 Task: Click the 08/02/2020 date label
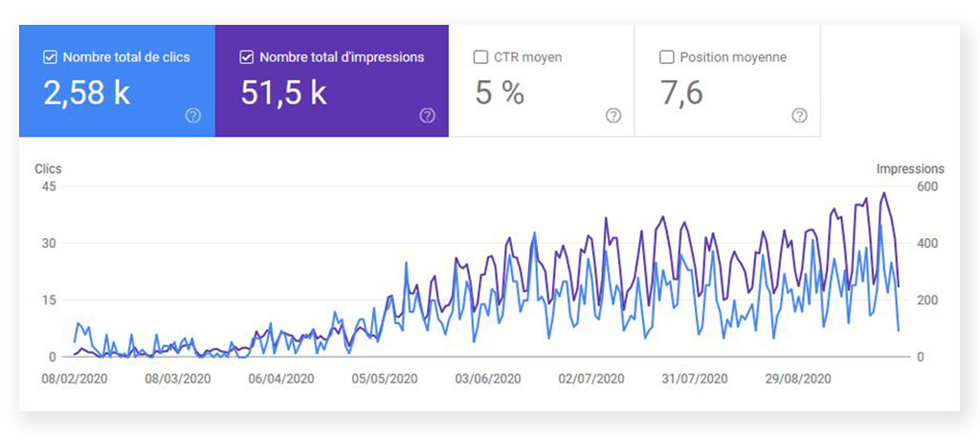coord(73,379)
